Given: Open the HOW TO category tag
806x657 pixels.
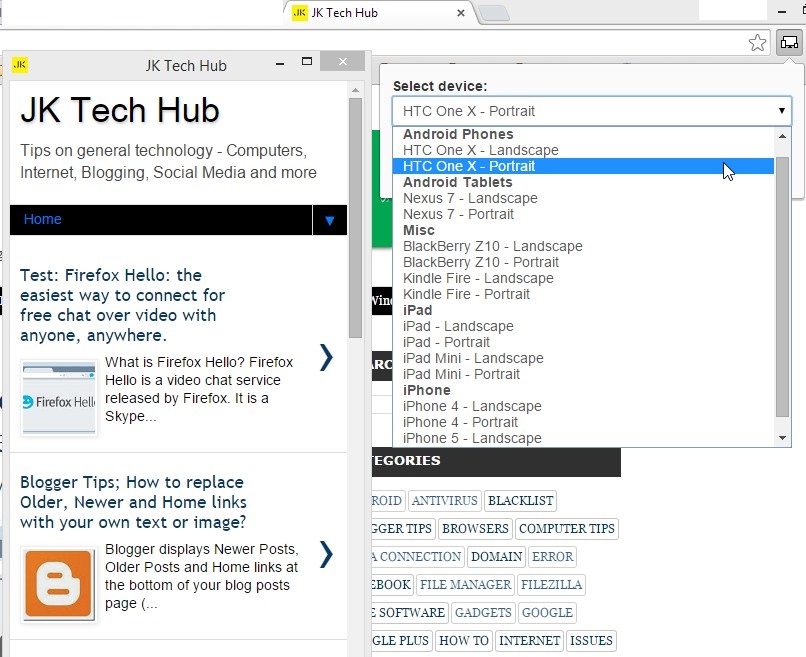Looking at the screenshot, I should tap(464, 641).
